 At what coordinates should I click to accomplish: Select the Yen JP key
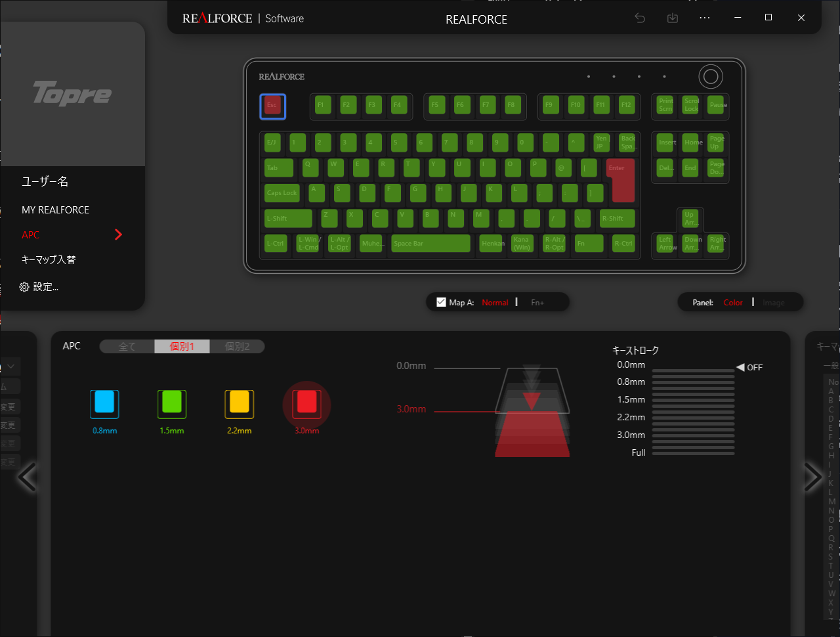[602, 143]
